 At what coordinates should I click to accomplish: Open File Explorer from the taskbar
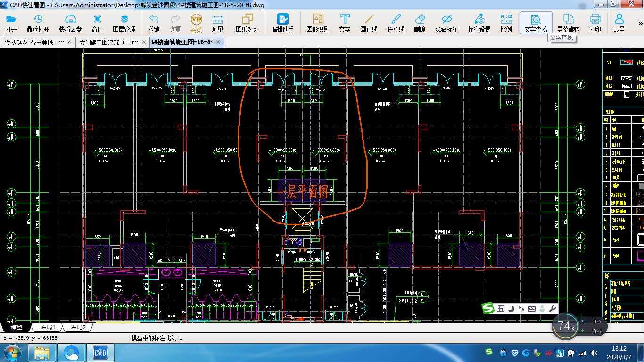coord(43,353)
